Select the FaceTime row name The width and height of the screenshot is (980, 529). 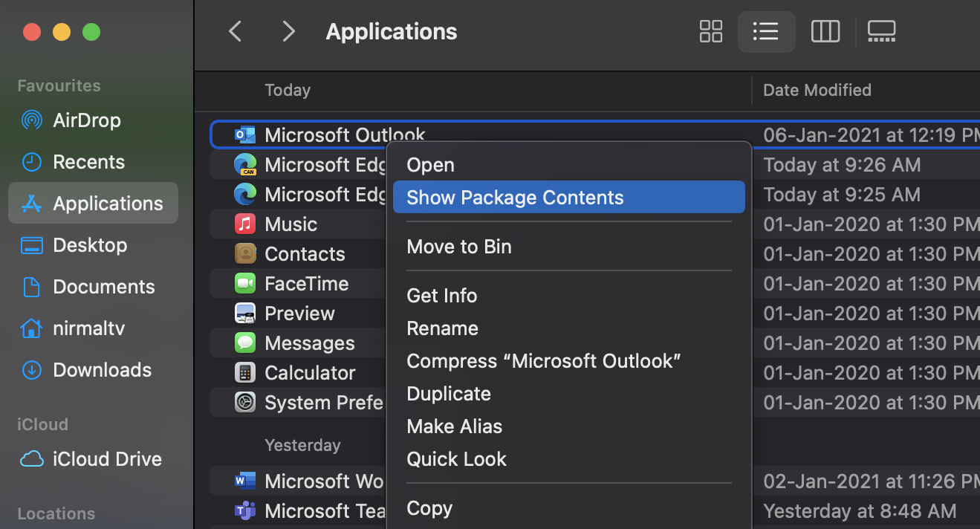click(306, 283)
